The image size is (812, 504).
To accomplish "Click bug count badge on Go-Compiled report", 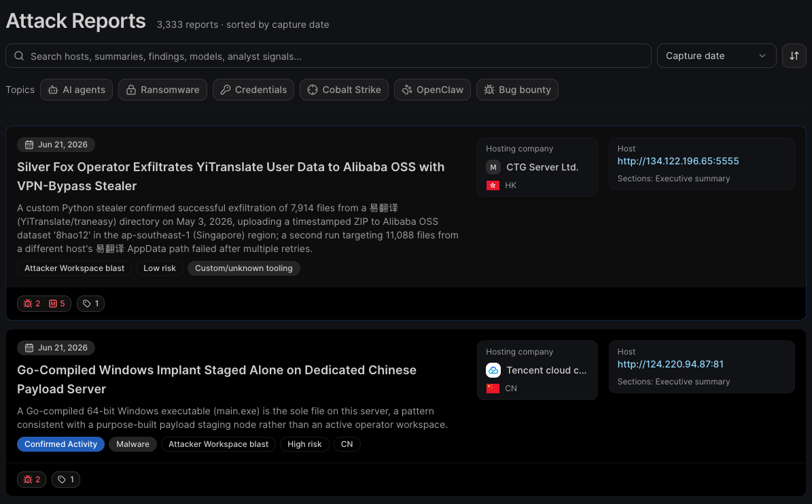I will pyautogui.click(x=31, y=479).
